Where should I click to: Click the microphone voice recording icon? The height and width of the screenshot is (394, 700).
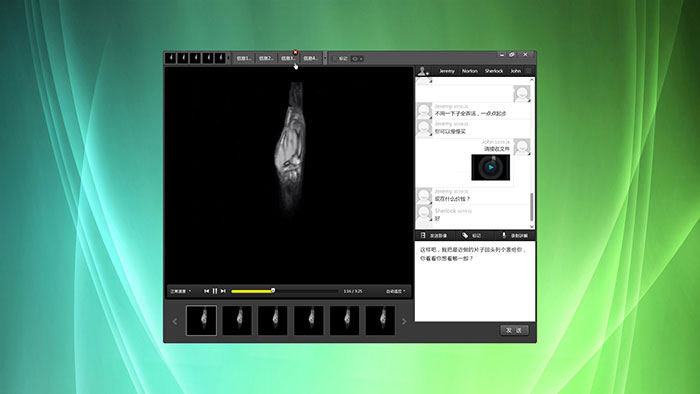tap(504, 235)
